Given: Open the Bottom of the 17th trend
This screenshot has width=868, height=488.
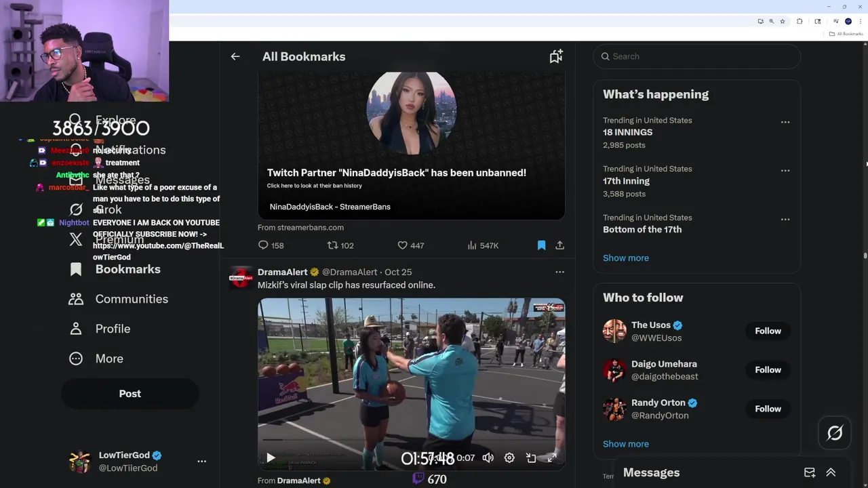Looking at the screenshot, I should (x=642, y=229).
